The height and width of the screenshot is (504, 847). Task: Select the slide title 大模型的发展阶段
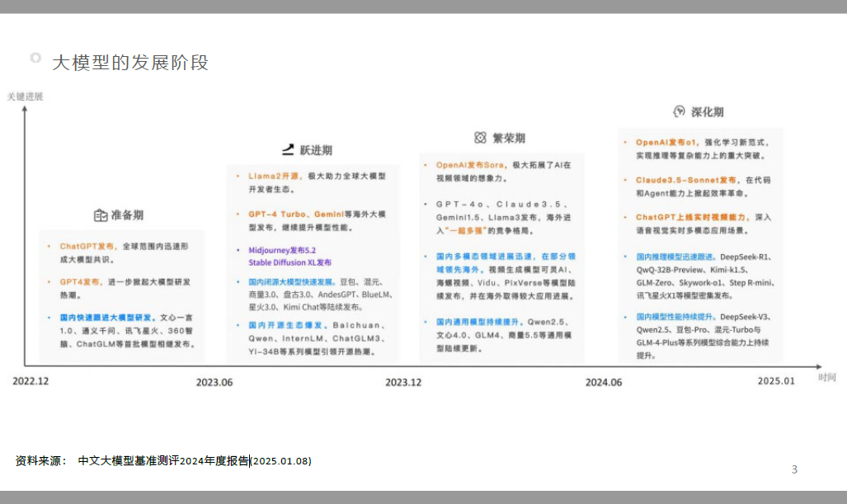tap(130, 63)
